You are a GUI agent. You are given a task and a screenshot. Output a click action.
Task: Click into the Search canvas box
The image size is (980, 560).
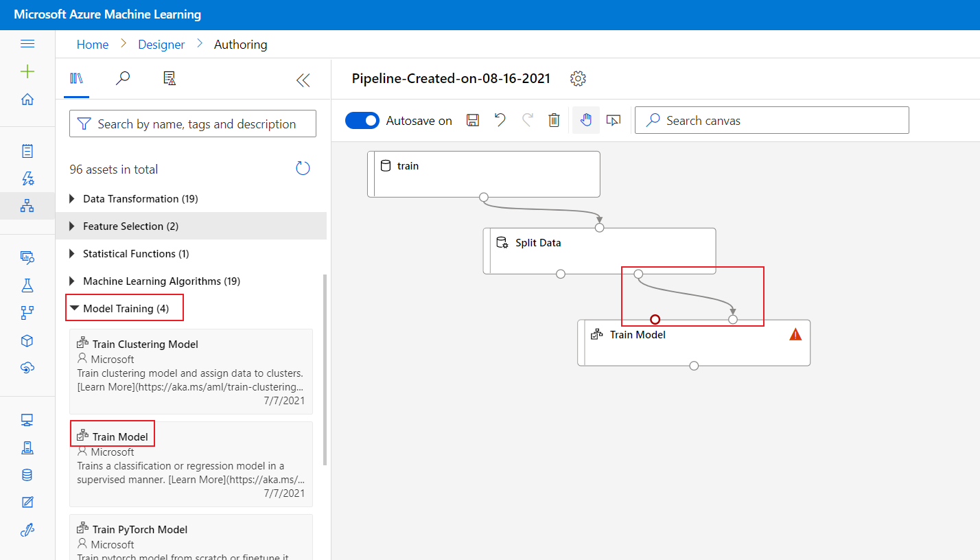(772, 120)
